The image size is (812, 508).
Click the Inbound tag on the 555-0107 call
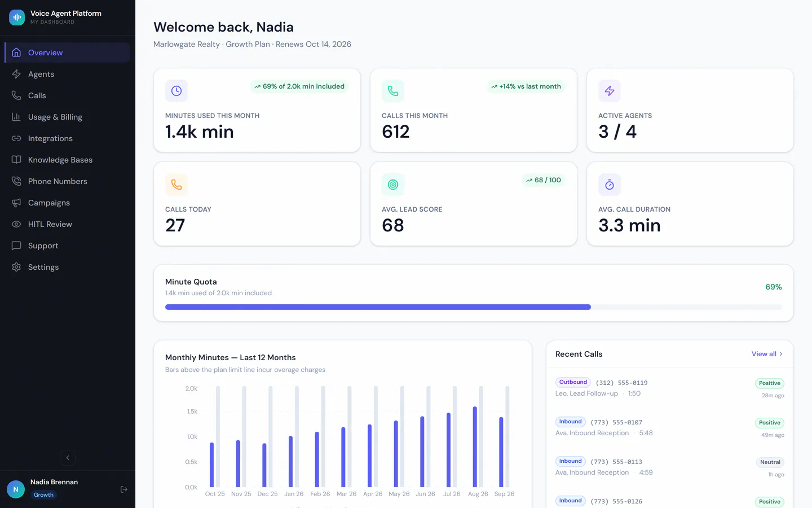coord(570,422)
